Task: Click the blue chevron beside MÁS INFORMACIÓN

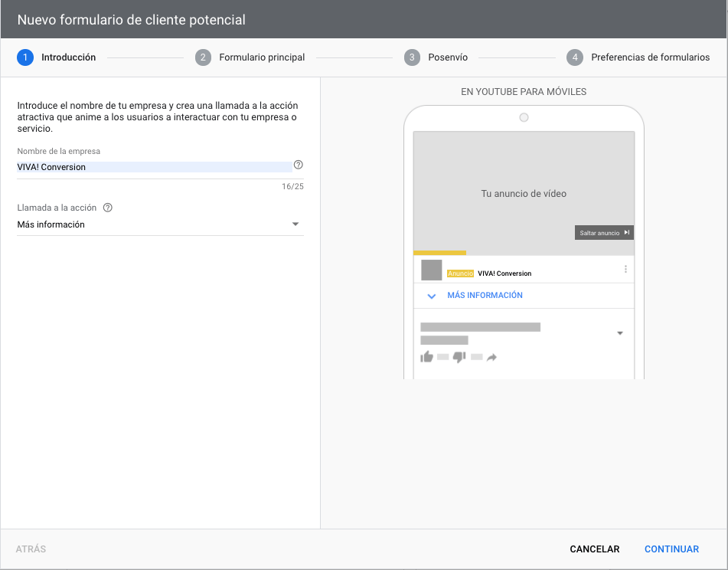Action: (x=431, y=296)
